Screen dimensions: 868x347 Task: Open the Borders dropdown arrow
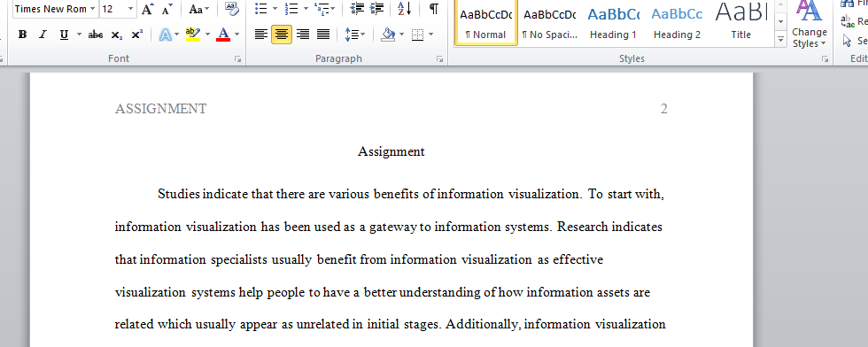[x=430, y=35]
